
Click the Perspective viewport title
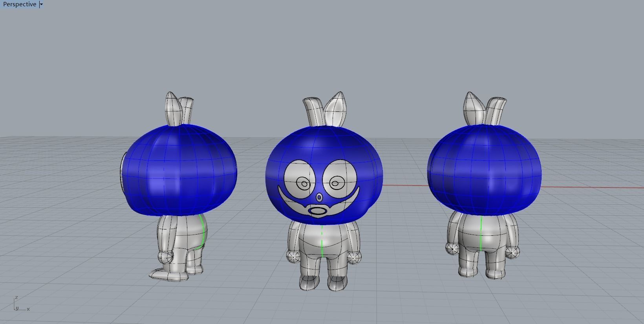20,4
